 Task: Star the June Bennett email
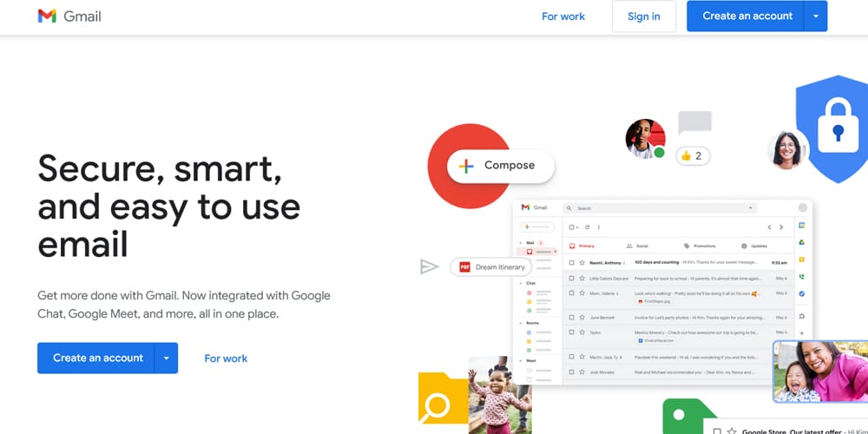582,318
